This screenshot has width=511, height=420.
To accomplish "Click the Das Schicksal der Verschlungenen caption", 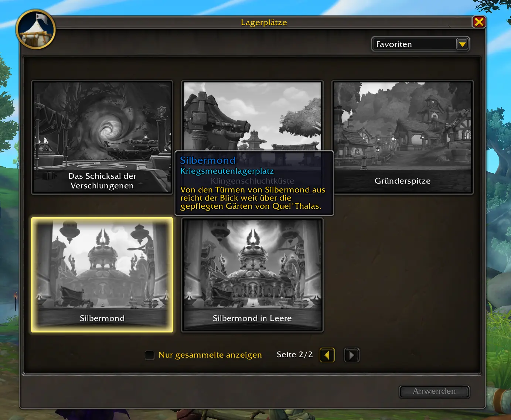I will point(102,181).
